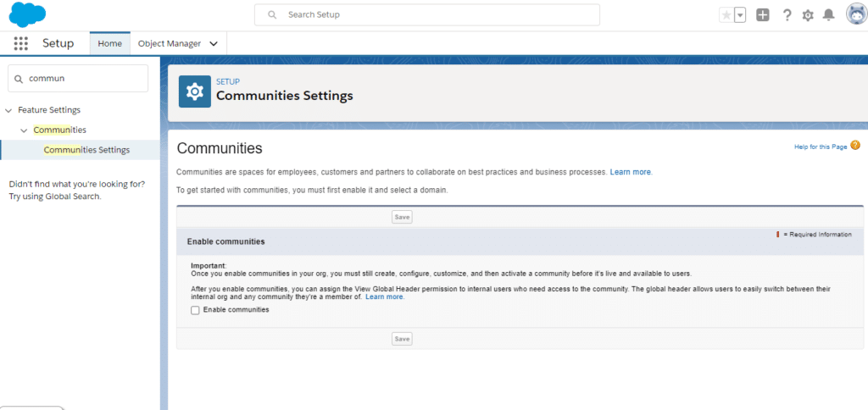Screen dimensions: 868x410
Task: Click the Help for this Page icon
Action: (x=855, y=146)
